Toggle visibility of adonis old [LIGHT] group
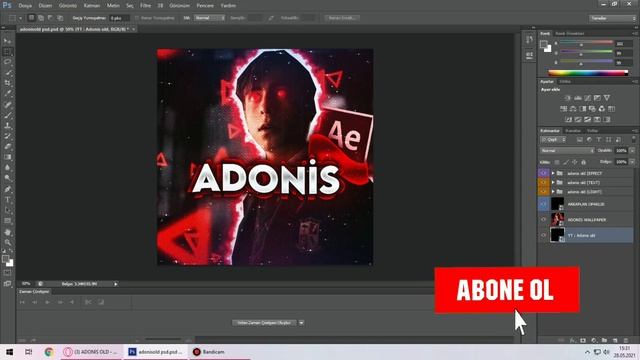 click(x=543, y=191)
